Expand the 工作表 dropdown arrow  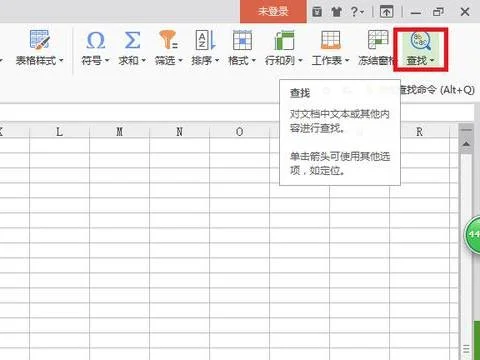tap(347, 61)
